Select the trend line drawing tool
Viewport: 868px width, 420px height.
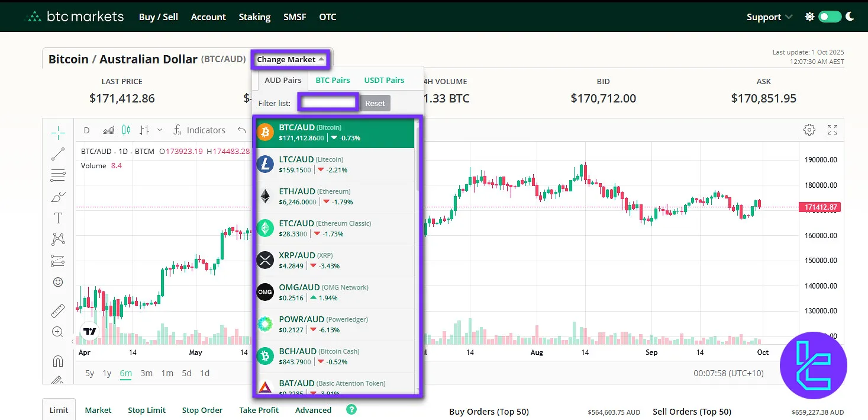point(57,154)
